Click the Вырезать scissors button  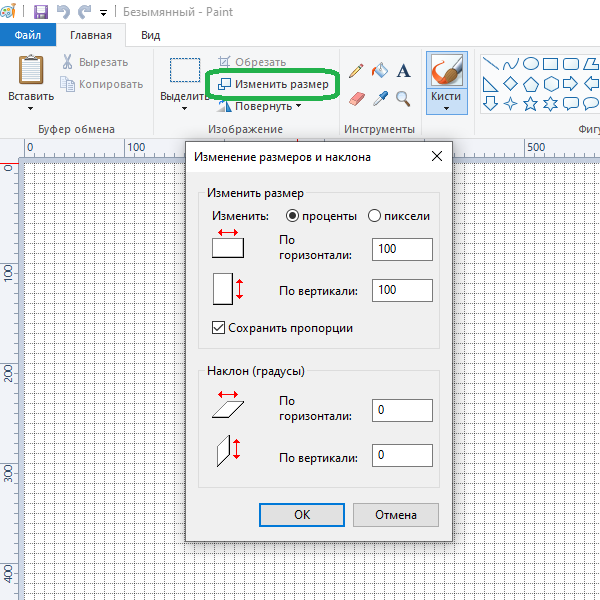(x=95, y=62)
